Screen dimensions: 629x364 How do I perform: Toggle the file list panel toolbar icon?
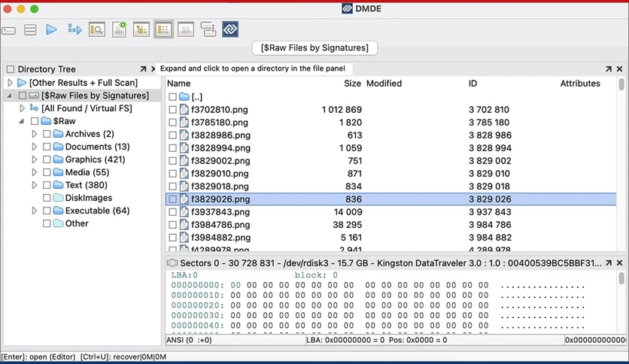(163, 29)
